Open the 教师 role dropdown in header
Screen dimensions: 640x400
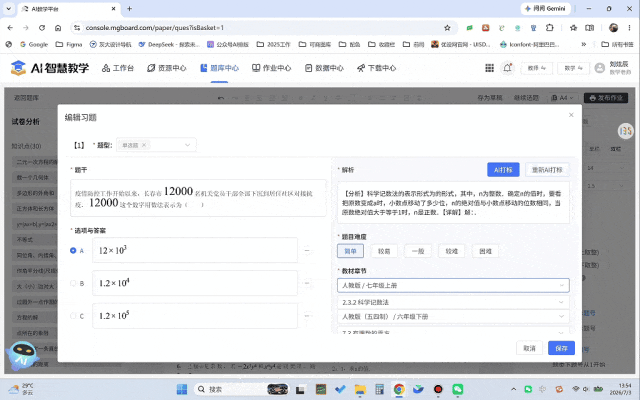click(x=537, y=68)
